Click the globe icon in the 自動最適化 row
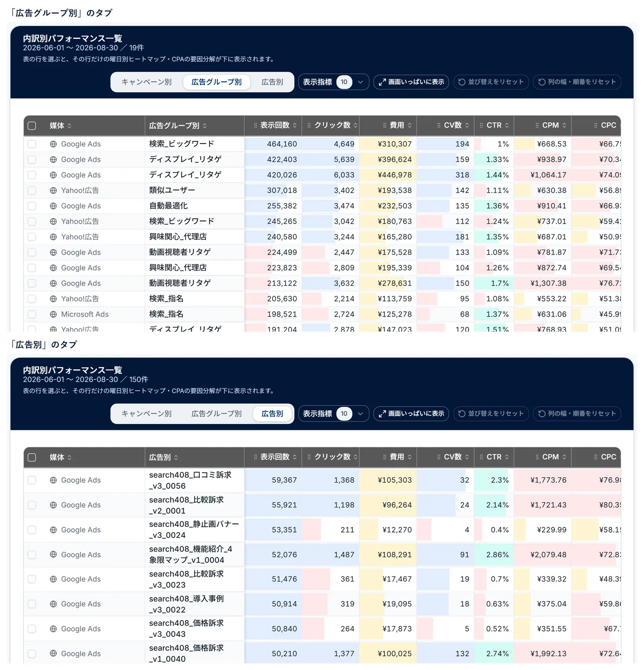This screenshot has height=670, width=644. [54, 206]
